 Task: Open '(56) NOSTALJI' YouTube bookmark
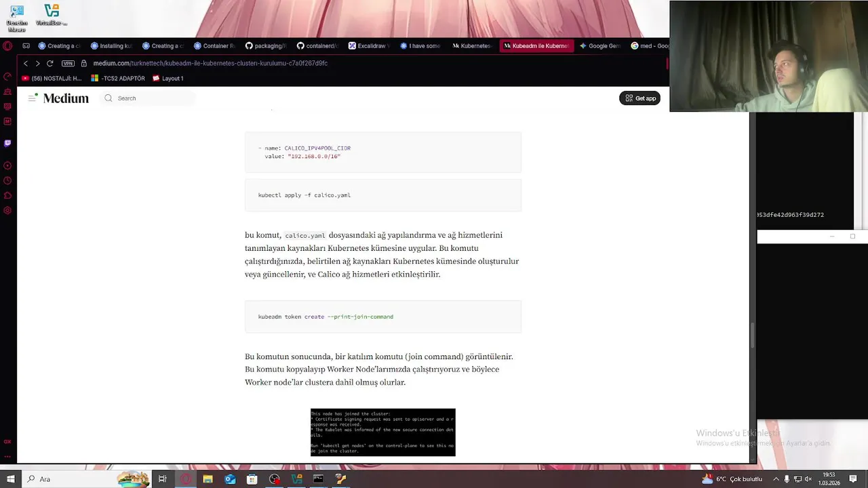[52, 79]
